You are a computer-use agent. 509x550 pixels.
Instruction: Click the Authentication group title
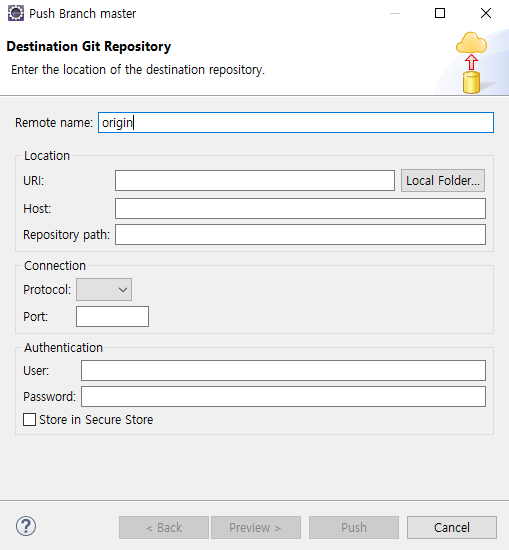click(63, 348)
